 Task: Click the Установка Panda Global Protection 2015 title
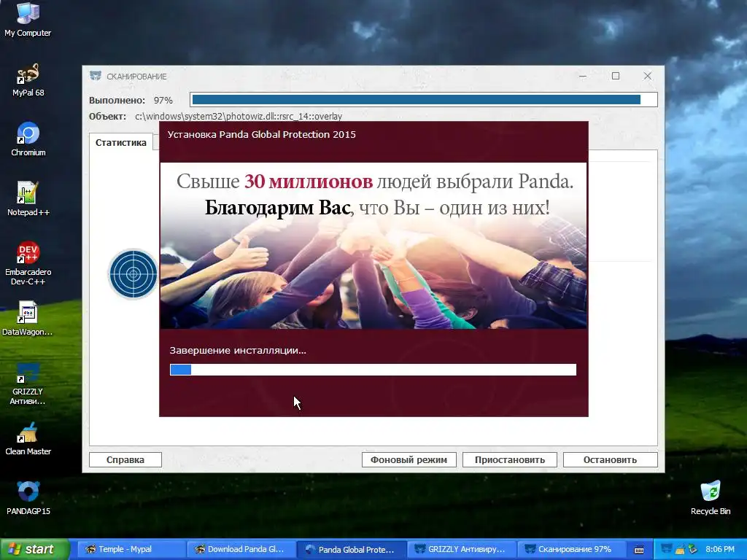coord(262,134)
